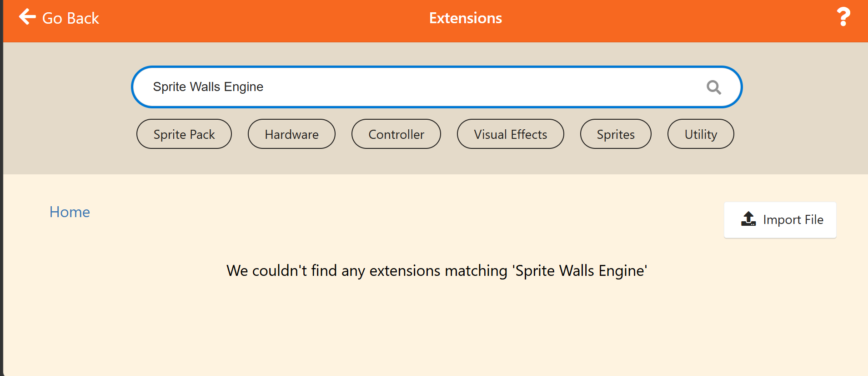The height and width of the screenshot is (376, 868).
Task: Click the upload icon in Import File
Action: tap(748, 219)
